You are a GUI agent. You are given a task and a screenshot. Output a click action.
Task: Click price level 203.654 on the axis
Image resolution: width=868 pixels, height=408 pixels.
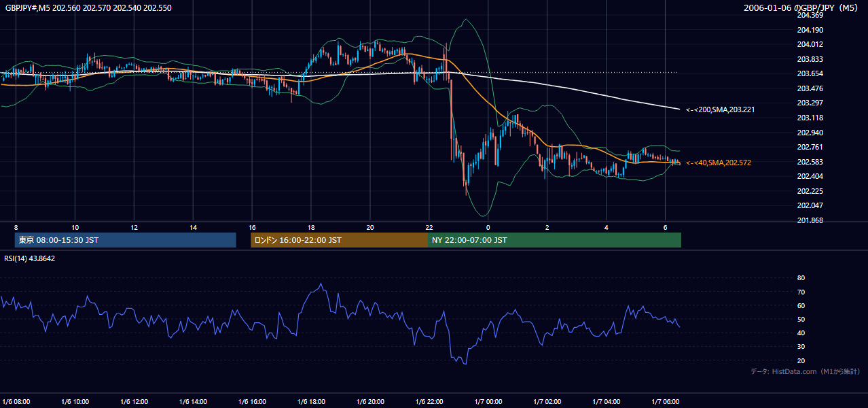810,73
